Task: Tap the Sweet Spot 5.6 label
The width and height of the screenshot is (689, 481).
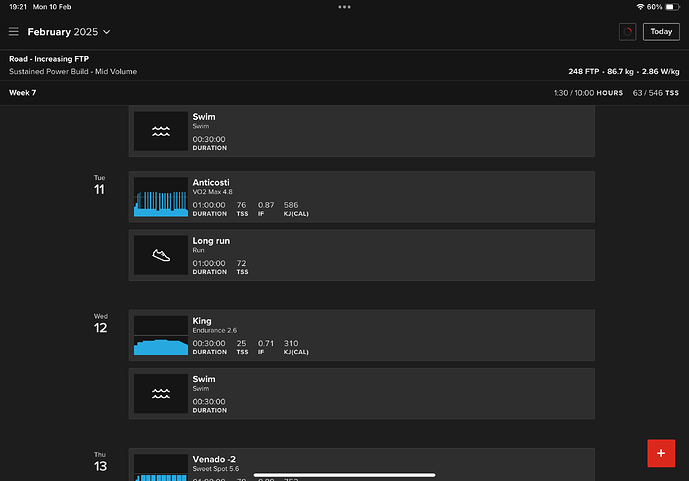Action: pos(216,469)
